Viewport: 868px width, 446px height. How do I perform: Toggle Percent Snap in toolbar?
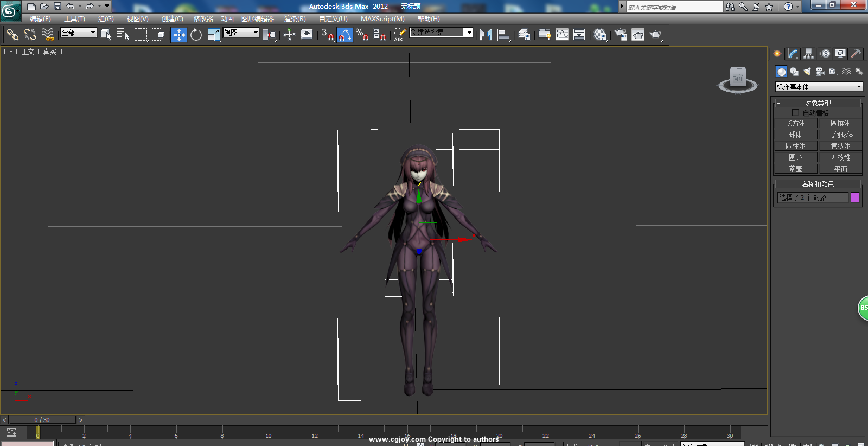(x=362, y=35)
